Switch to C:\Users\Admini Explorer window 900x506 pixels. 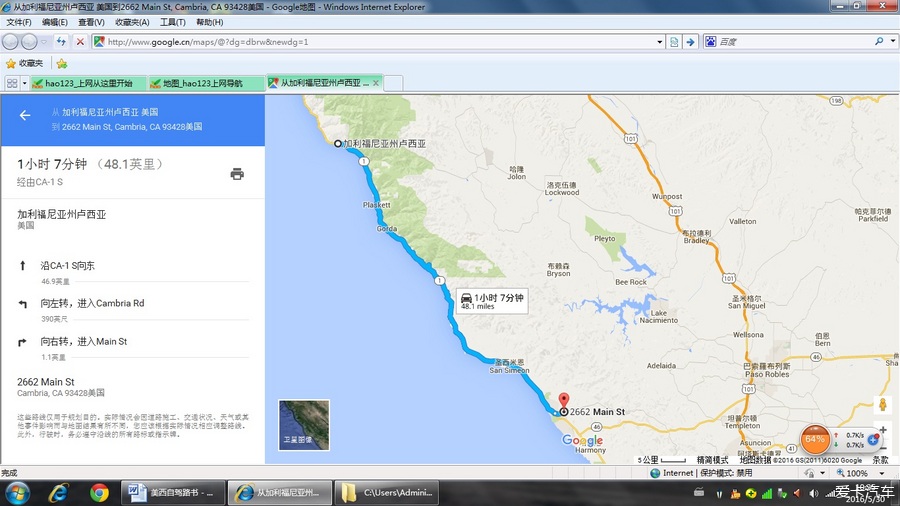pos(389,493)
